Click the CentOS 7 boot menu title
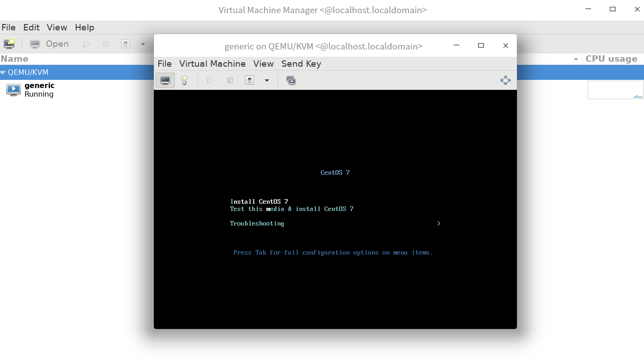This screenshot has height=363, width=644. click(x=335, y=172)
